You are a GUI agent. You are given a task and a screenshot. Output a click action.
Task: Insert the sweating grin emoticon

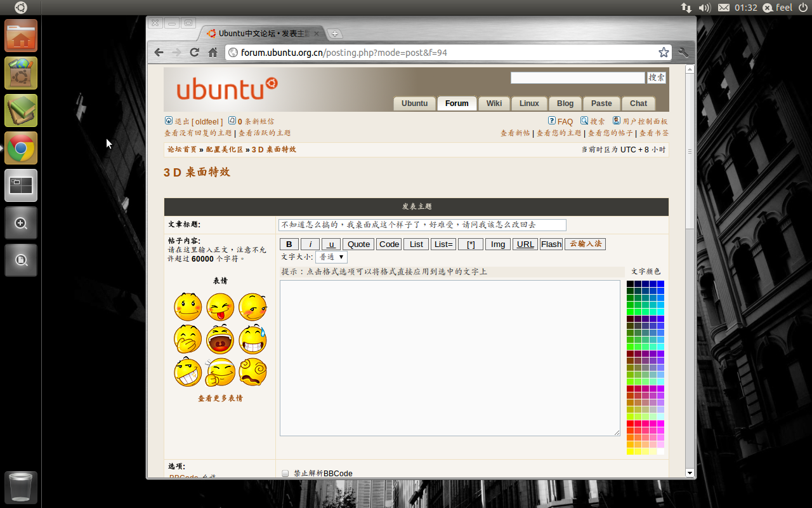point(252,339)
